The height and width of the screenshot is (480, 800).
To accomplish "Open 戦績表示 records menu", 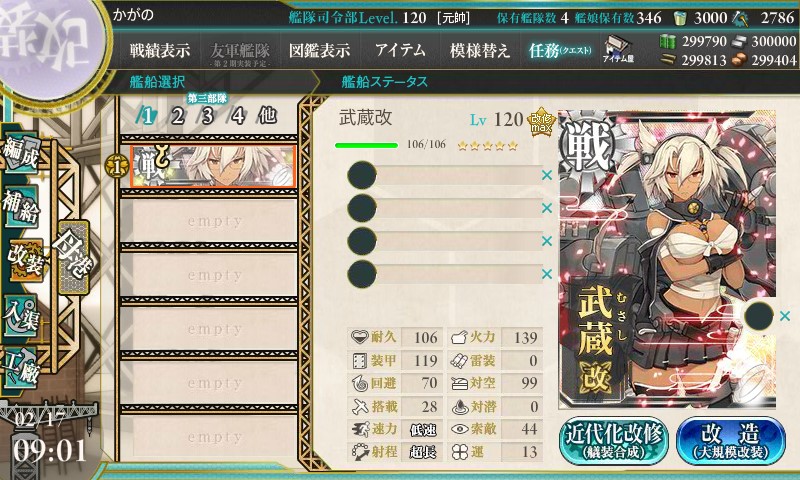I will click(160, 50).
